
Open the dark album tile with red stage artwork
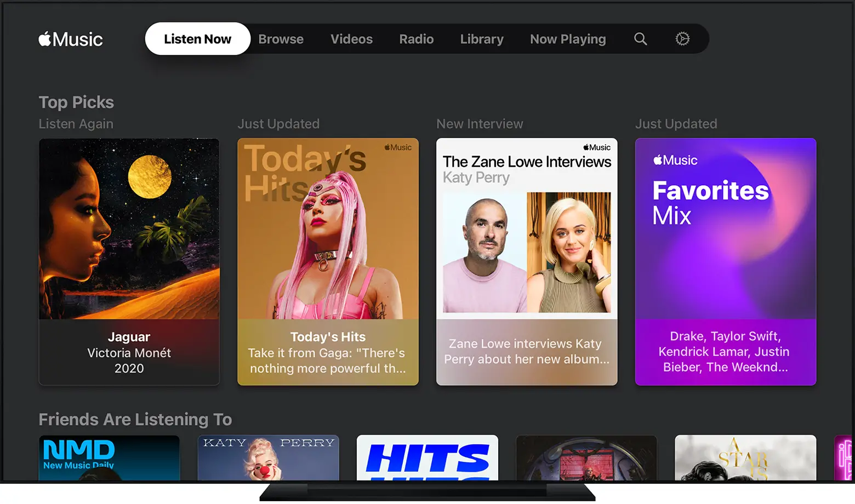coord(586,457)
